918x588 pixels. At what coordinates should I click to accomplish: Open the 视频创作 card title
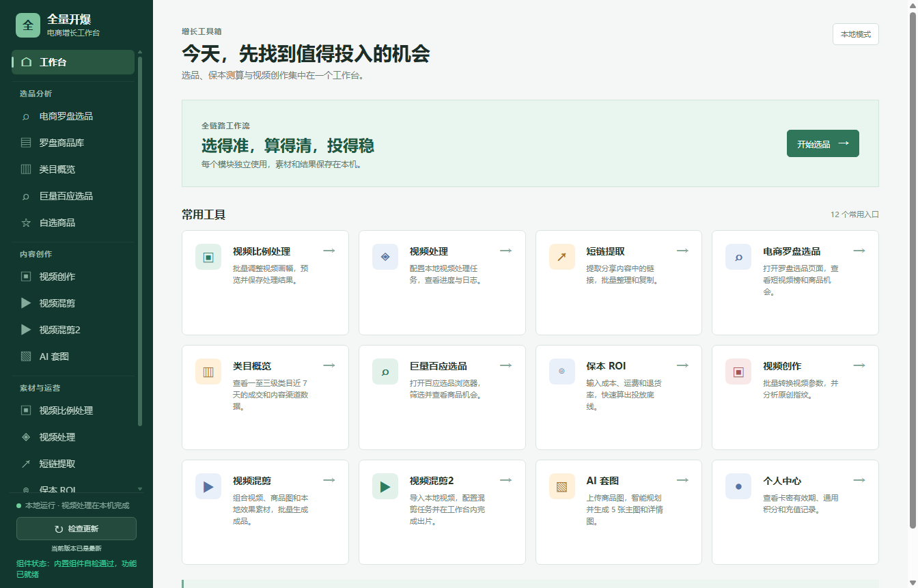(782, 366)
